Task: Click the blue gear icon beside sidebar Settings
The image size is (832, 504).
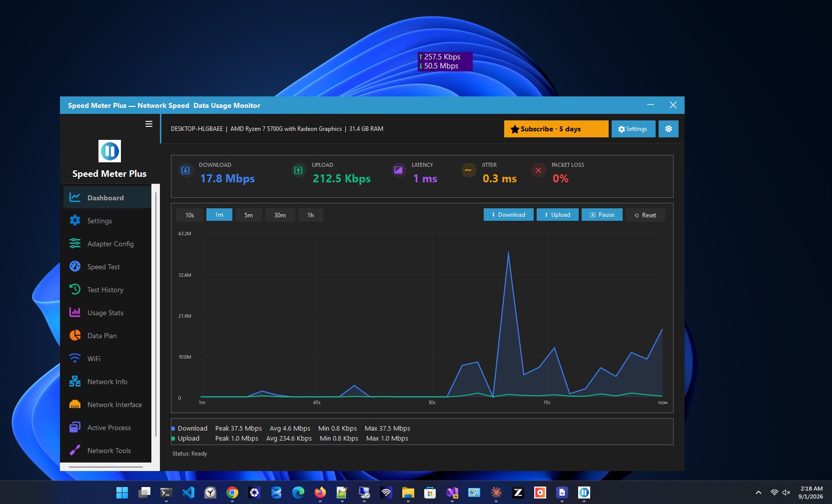Action: click(x=75, y=220)
